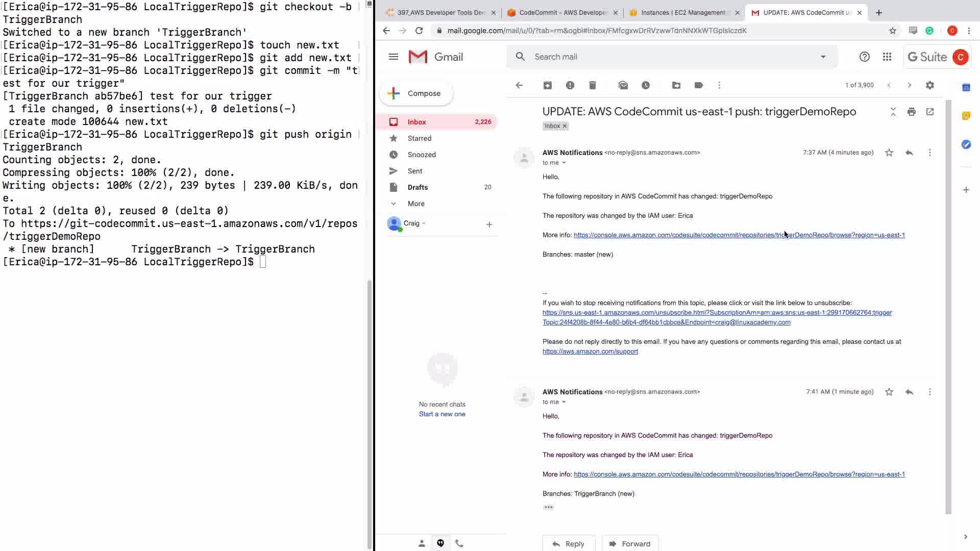Print the whole conversation
Image resolution: width=980 pixels, height=551 pixels.
pos(911,112)
